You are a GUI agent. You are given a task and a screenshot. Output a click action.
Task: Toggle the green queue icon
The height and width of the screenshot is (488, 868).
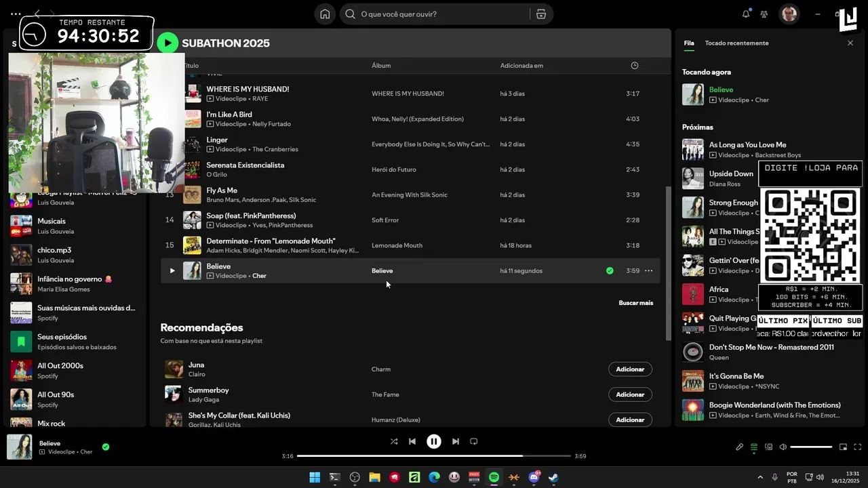click(x=754, y=447)
